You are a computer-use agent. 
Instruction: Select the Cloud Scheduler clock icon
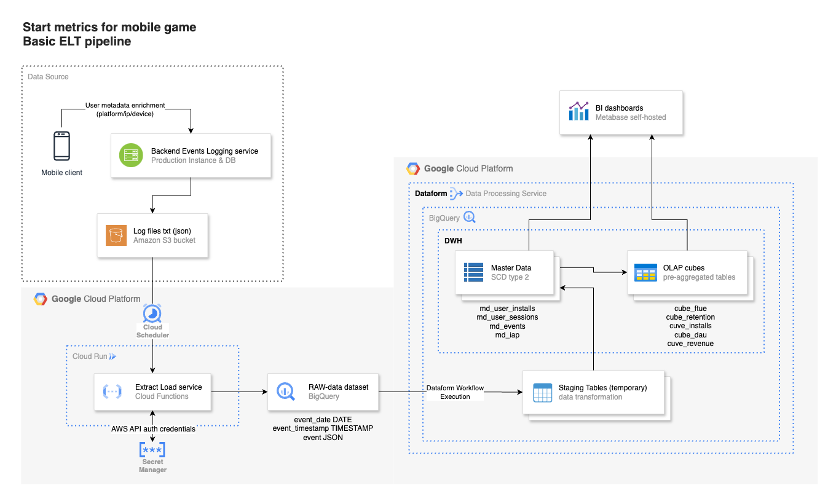pyautogui.click(x=152, y=313)
